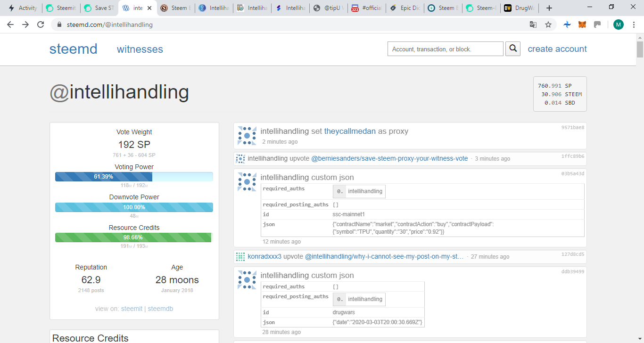The image size is (644, 343).
Task: Click the site padlock icon
Action: point(59,24)
